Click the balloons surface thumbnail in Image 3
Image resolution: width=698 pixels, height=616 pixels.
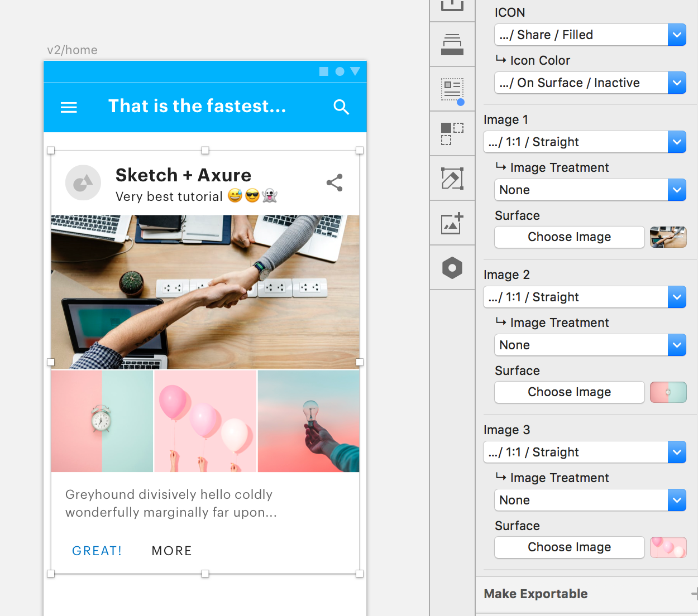point(668,547)
